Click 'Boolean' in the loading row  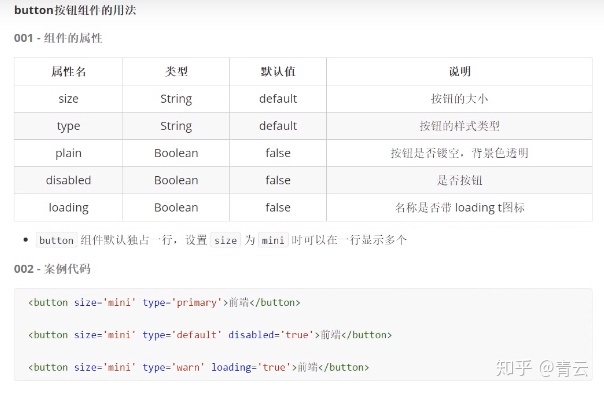pos(176,208)
